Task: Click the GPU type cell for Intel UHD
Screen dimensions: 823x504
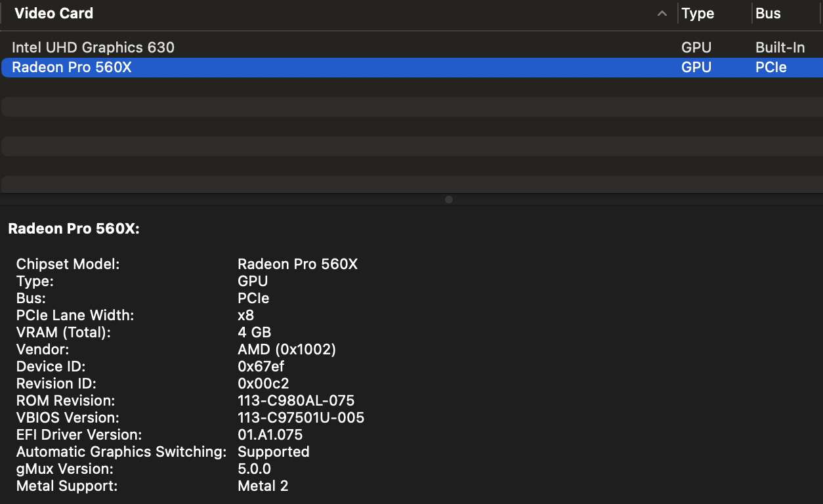Action: point(696,48)
